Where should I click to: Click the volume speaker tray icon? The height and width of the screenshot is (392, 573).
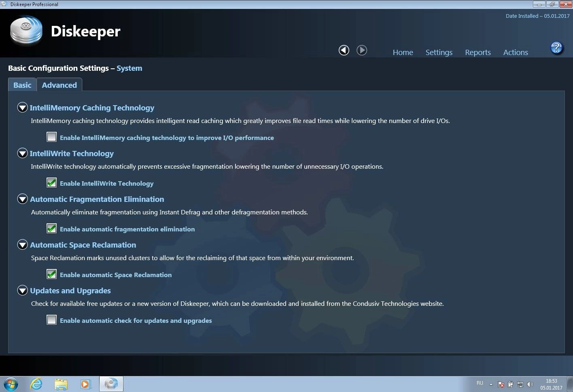[530, 384]
